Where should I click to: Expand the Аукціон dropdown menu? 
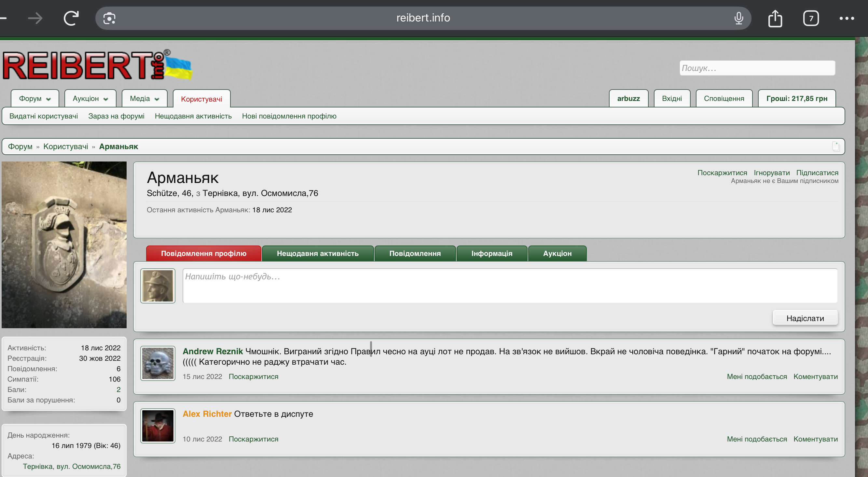tap(106, 99)
